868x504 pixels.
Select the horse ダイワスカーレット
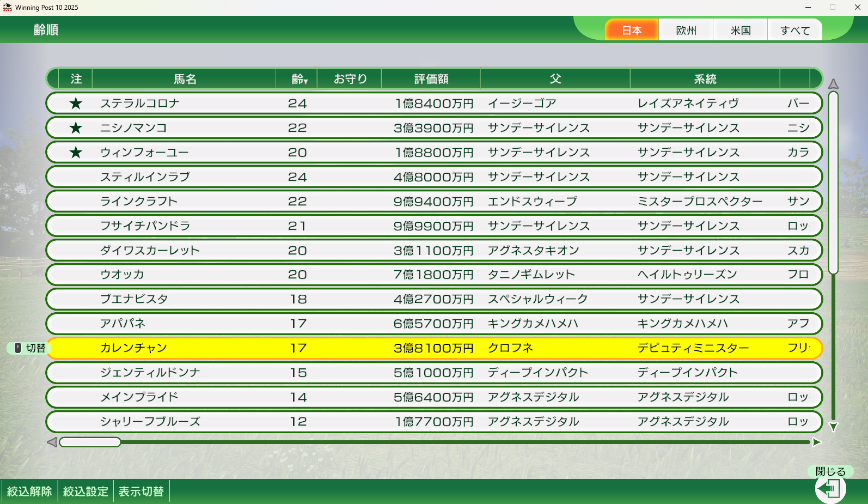point(434,250)
